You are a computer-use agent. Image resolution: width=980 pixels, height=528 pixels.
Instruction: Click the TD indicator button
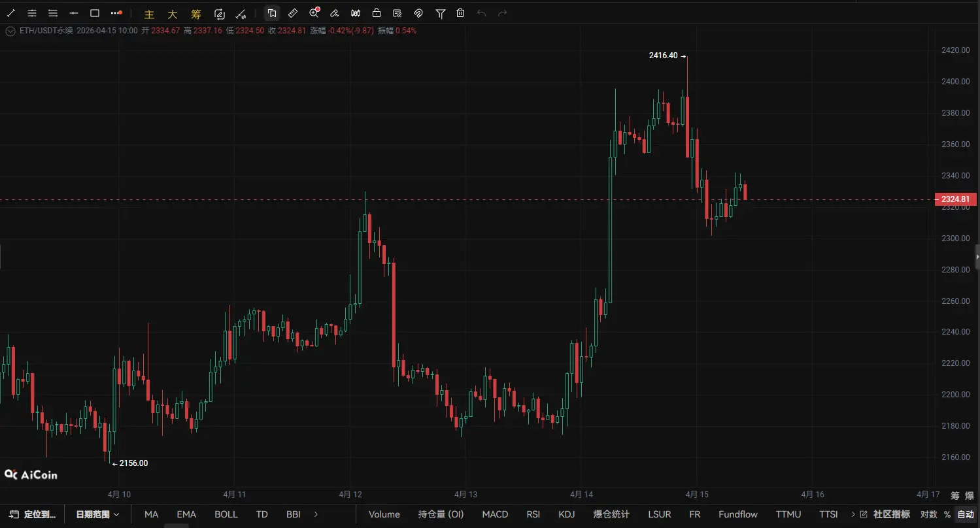(262, 514)
